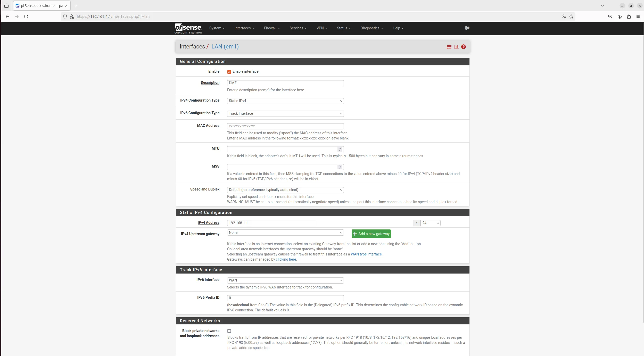Click the translate page icon

point(564,16)
